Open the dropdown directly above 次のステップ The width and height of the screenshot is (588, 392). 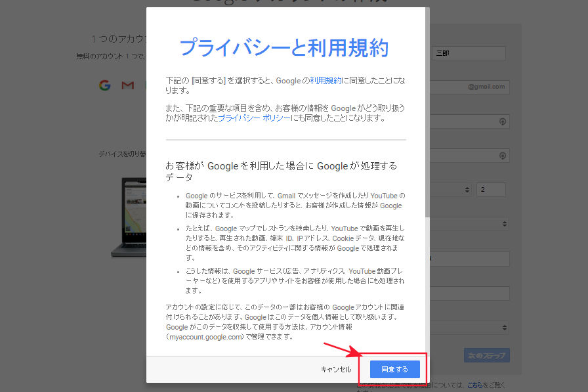[x=470, y=328]
